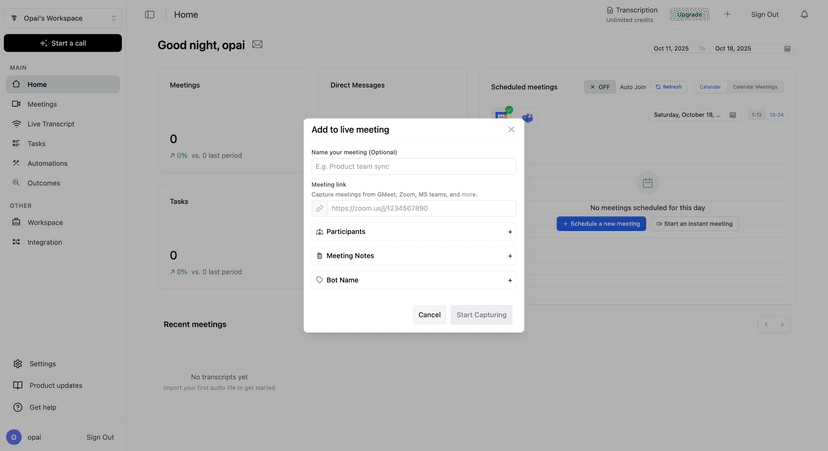Switch to the Calendar Meetings tab

click(x=755, y=87)
